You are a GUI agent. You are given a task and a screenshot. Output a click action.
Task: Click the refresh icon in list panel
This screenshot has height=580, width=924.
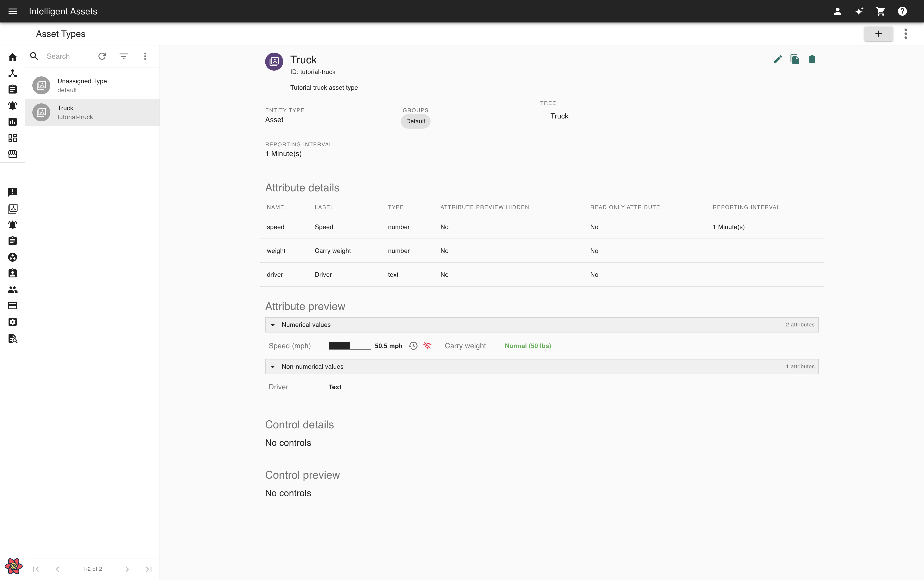[x=102, y=56]
